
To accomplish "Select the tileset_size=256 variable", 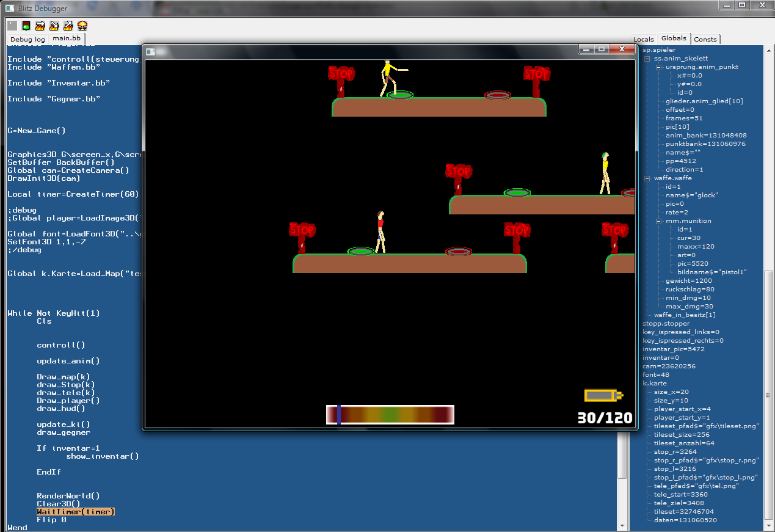I will click(681, 435).
